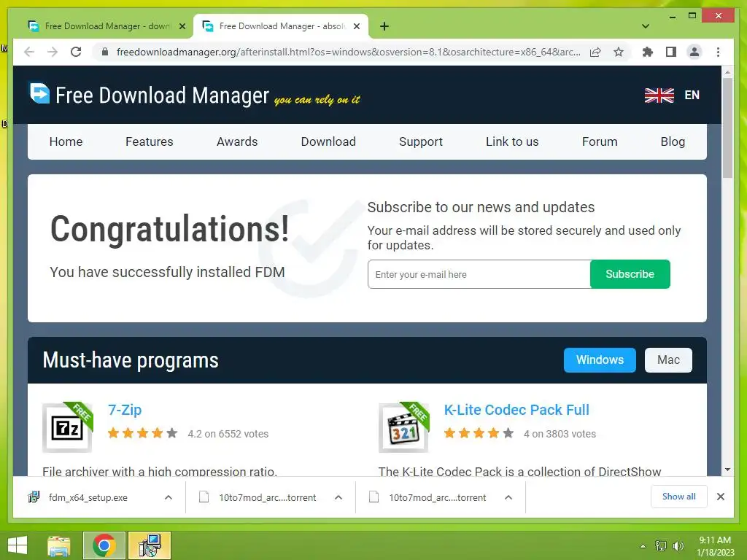
Task: Close the downloads bar
Action: click(721, 497)
